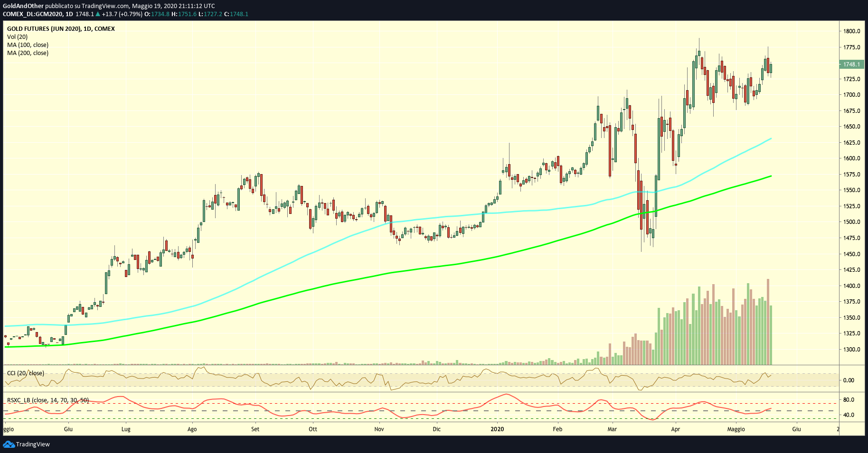Click the 1400.0 price axis label

pos(852,286)
